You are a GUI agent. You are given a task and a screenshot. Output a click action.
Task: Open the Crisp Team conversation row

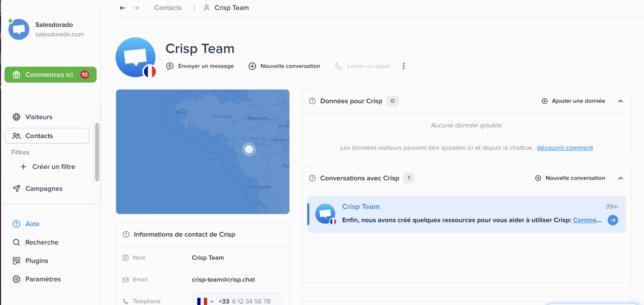tap(467, 214)
